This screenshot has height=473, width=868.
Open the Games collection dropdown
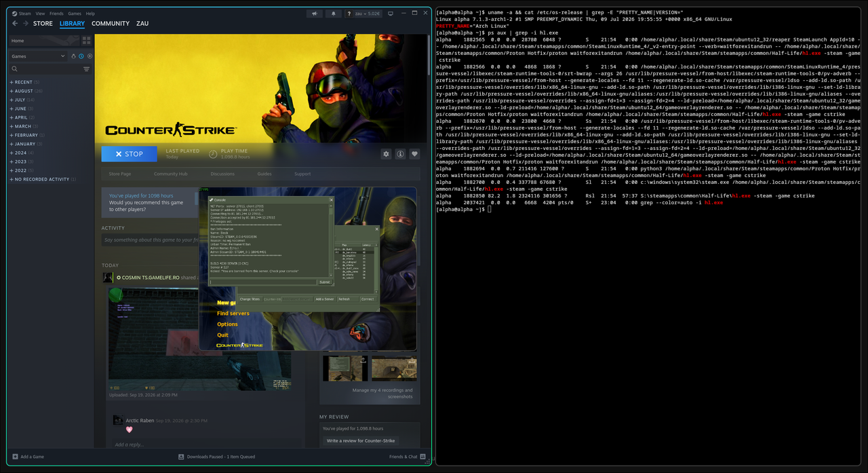(x=37, y=56)
